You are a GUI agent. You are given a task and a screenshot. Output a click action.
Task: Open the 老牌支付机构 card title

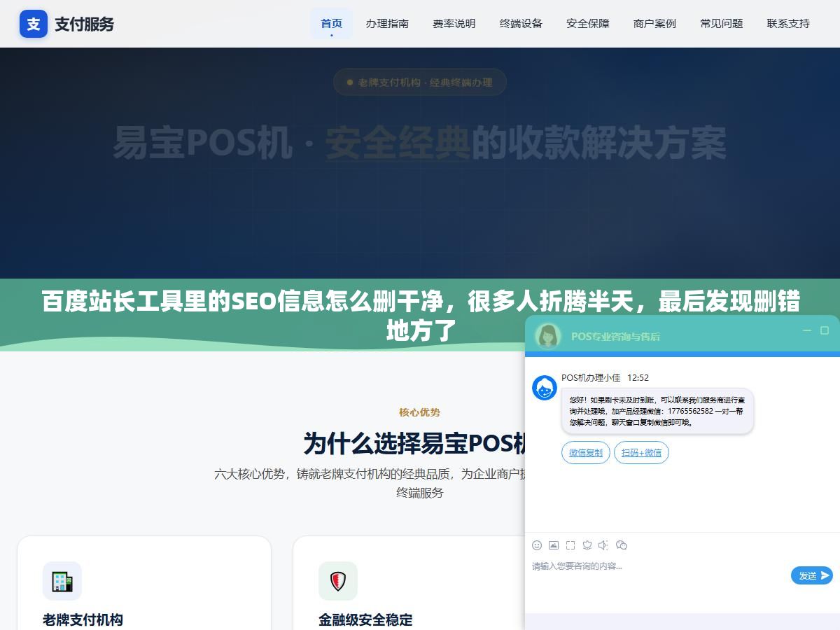click(83, 619)
